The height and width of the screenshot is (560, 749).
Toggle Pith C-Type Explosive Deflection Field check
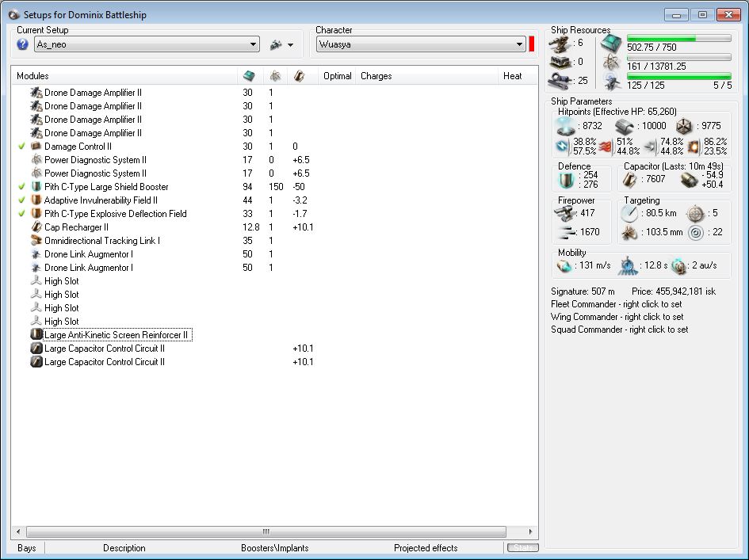coord(21,213)
